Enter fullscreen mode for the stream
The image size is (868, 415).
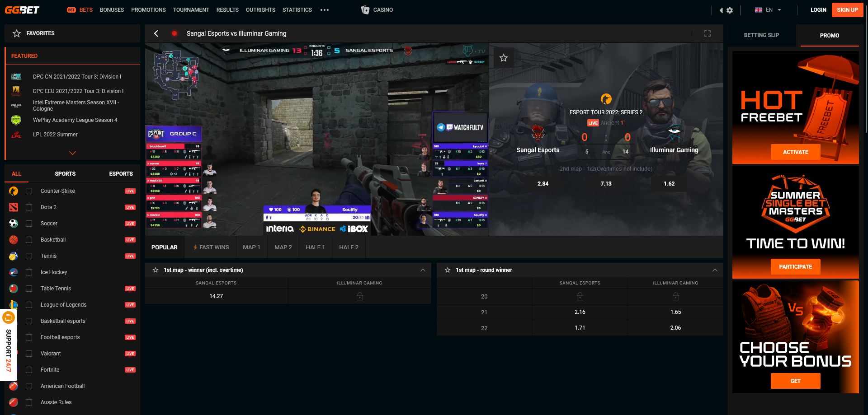(708, 33)
